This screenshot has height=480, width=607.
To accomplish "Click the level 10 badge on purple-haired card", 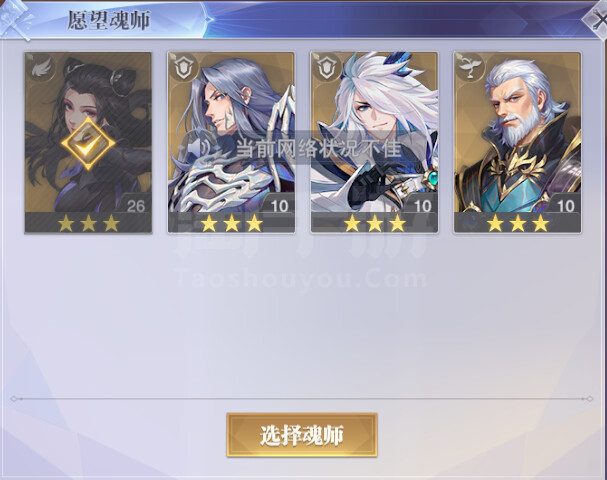I will [279, 205].
